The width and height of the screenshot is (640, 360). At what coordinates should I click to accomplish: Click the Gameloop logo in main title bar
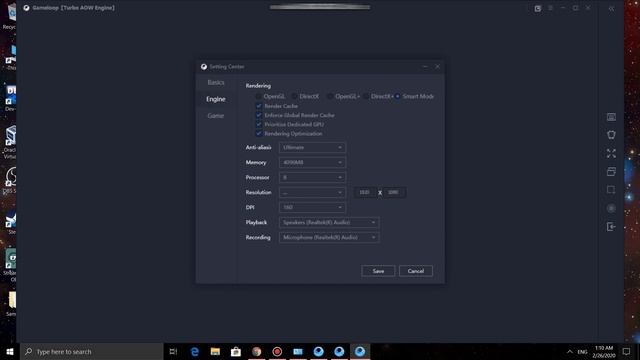point(27,8)
